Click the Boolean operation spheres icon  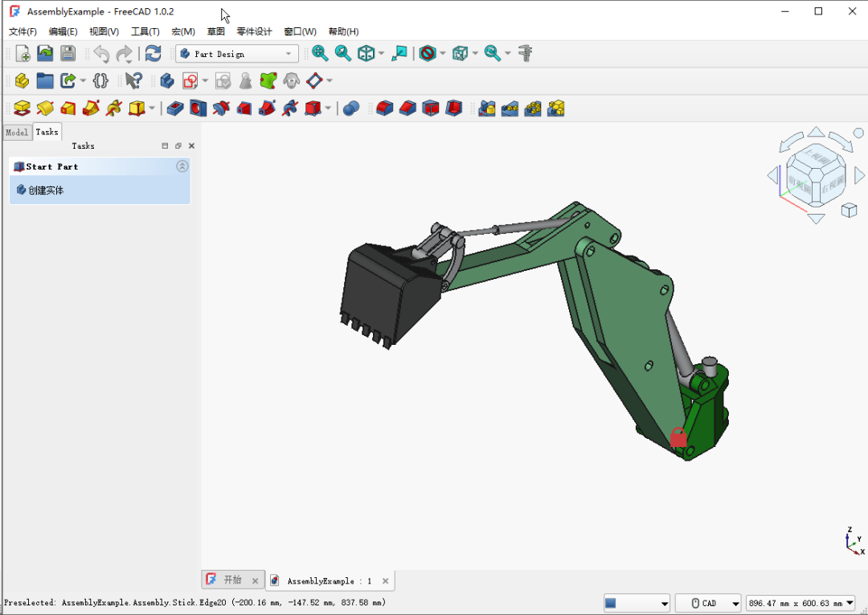(350, 109)
